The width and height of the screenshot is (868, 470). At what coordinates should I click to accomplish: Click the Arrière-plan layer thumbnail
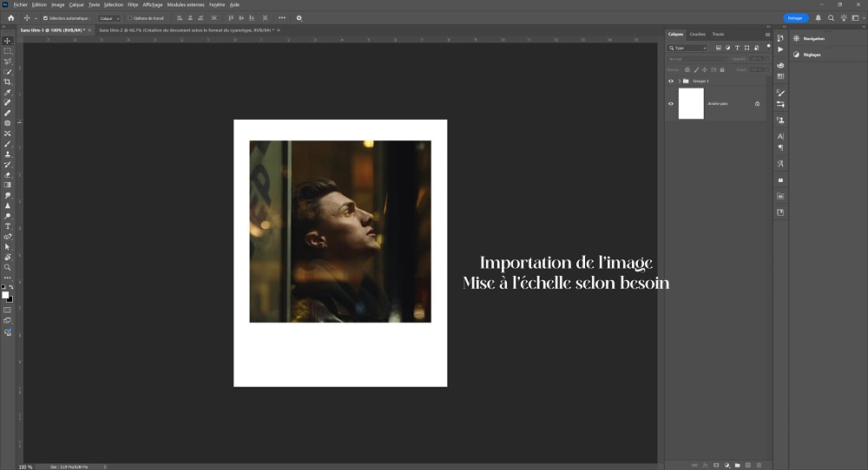(692, 103)
